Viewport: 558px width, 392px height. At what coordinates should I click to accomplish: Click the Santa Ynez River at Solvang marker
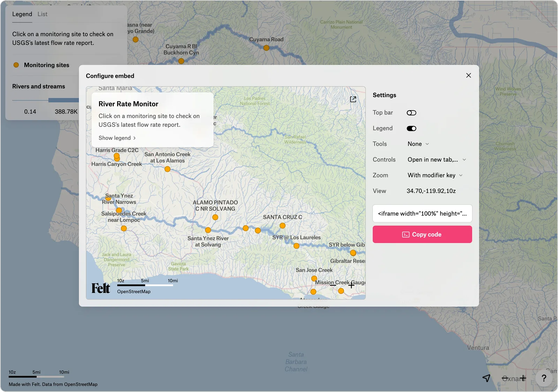point(208,230)
